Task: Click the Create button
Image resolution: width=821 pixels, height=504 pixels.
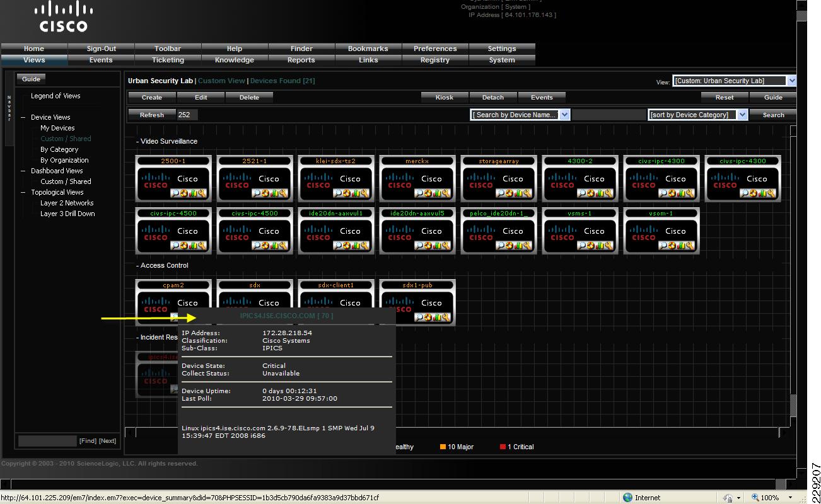Action: [152, 97]
